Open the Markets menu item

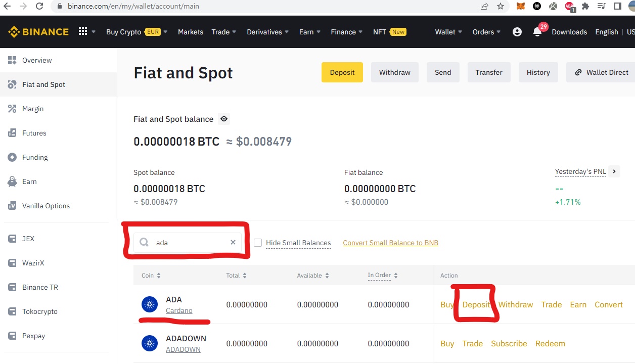(191, 32)
